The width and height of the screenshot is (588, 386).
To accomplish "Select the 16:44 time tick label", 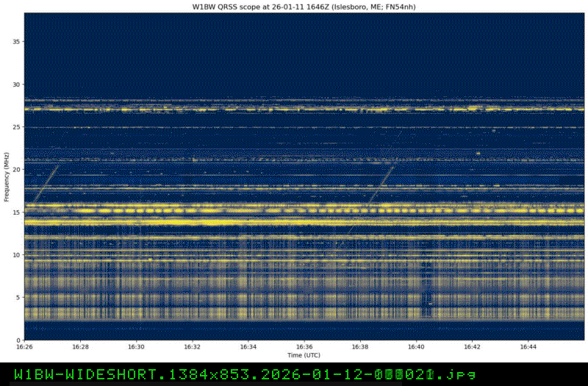I will tap(528, 347).
